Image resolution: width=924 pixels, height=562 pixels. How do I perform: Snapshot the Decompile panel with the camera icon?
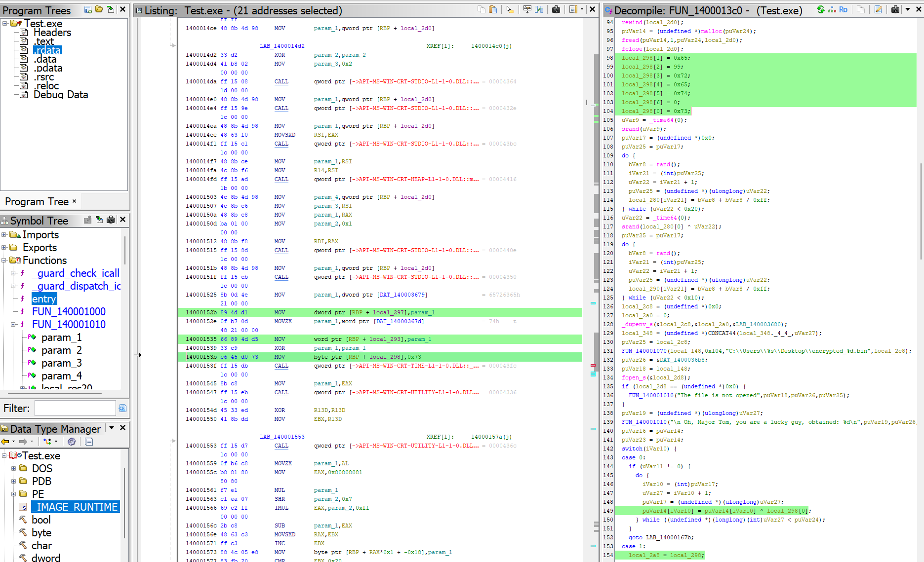[895, 10]
